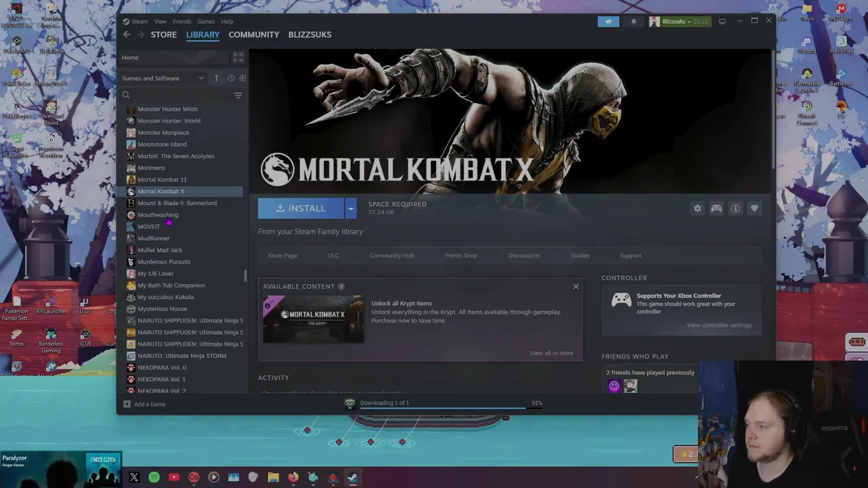Open the Community Hub link
The height and width of the screenshot is (488, 868).
pos(392,256)
